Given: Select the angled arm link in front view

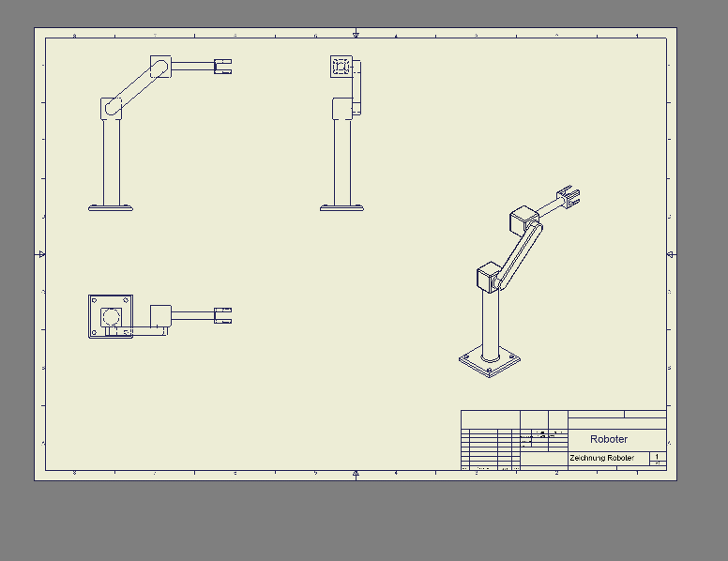Looking at the screenshot, I should coord(136,88).
